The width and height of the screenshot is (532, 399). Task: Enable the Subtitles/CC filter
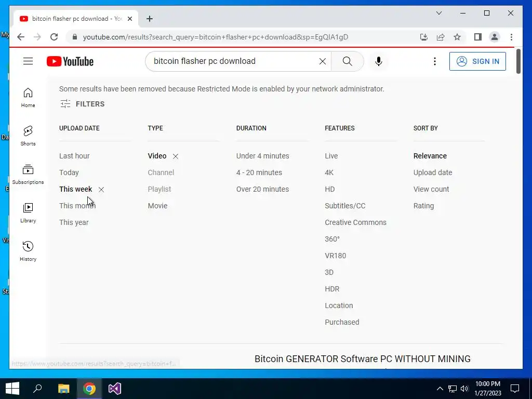click(345, 206)
